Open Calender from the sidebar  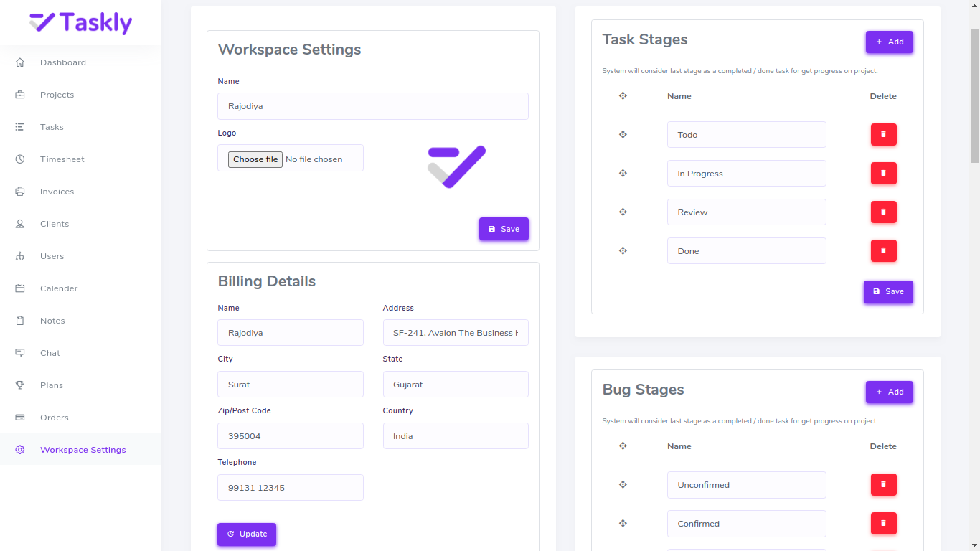coord(58,288)
